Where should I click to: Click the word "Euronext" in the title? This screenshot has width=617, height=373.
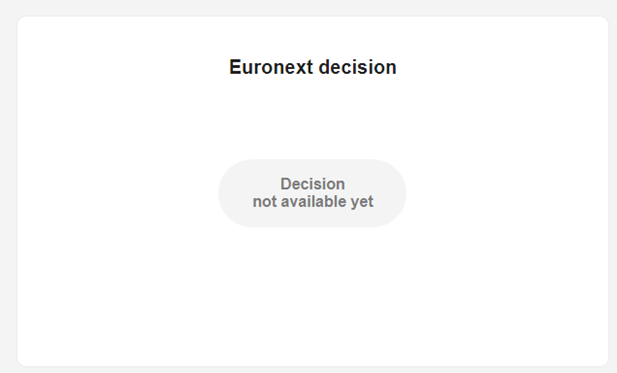[x=271, y=67]
